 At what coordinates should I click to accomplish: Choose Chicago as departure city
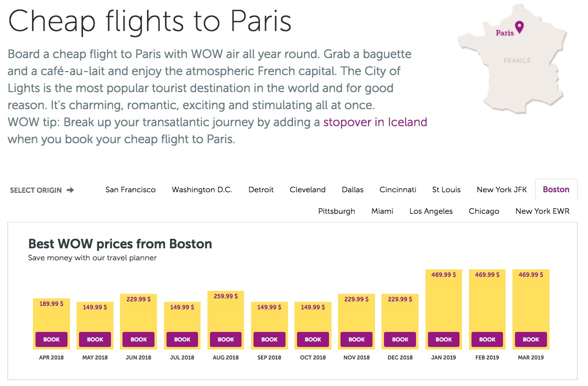point(483,211)
